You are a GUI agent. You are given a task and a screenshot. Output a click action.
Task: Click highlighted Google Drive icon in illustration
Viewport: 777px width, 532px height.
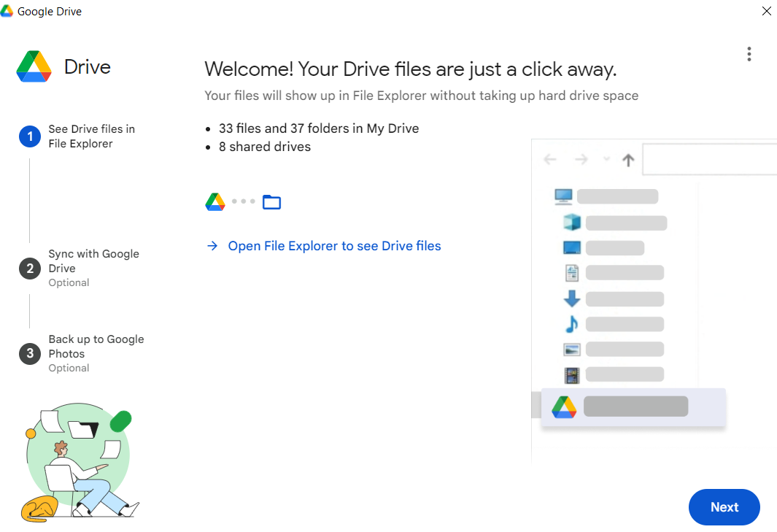pos(564,407)
